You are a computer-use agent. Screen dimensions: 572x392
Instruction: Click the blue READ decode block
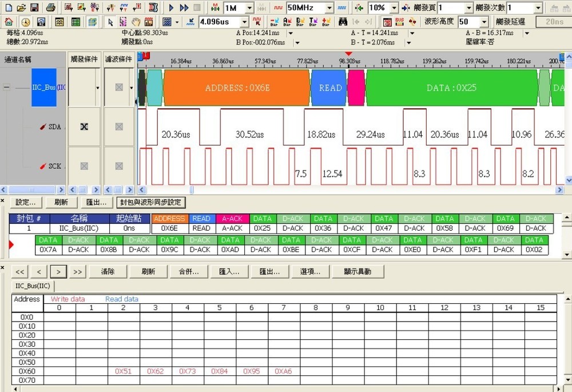point(329,88)
